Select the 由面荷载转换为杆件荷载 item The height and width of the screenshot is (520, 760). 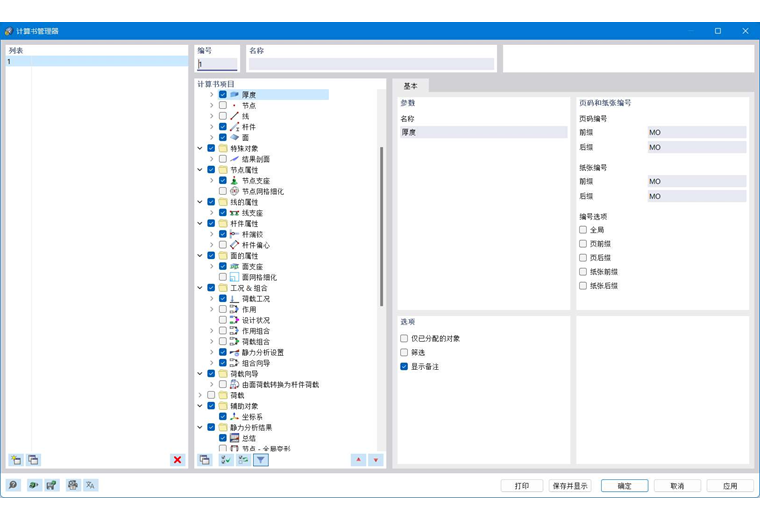[281, 384]
